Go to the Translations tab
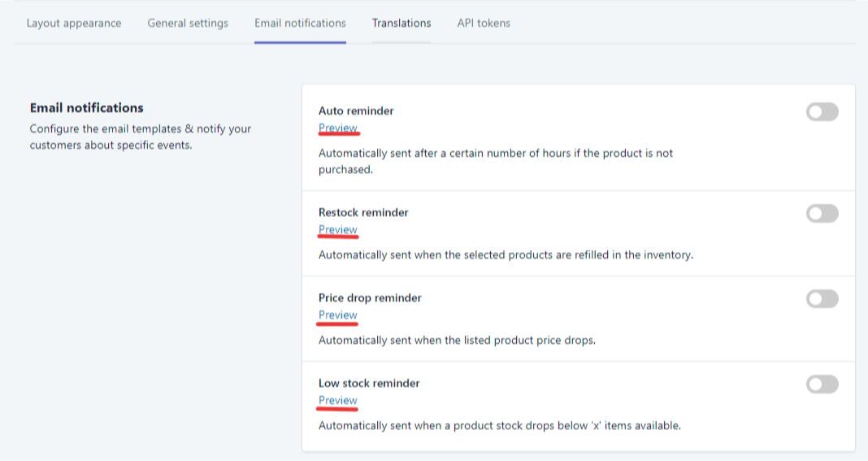This screenshot has width=868, height=461. 401,24
